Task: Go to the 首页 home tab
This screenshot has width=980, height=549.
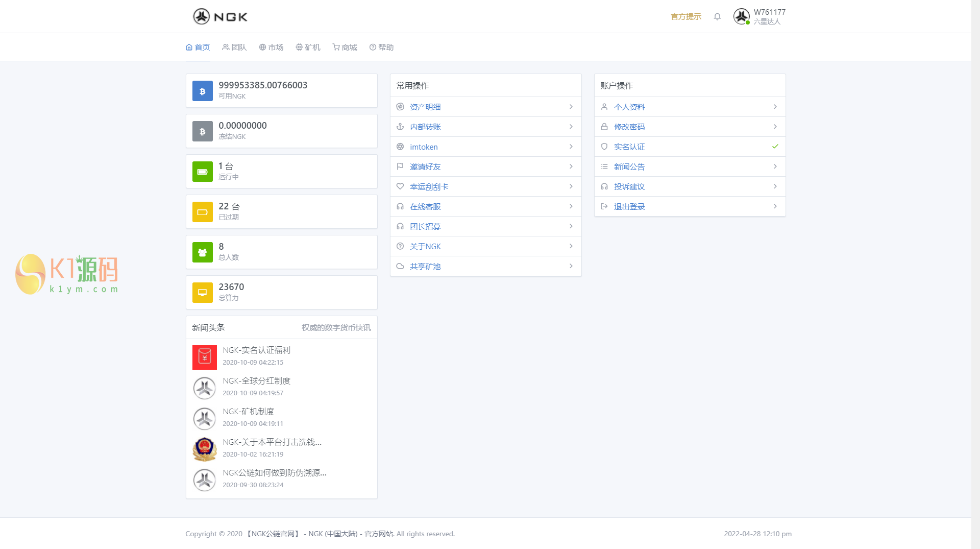Action: click(198, 47)
